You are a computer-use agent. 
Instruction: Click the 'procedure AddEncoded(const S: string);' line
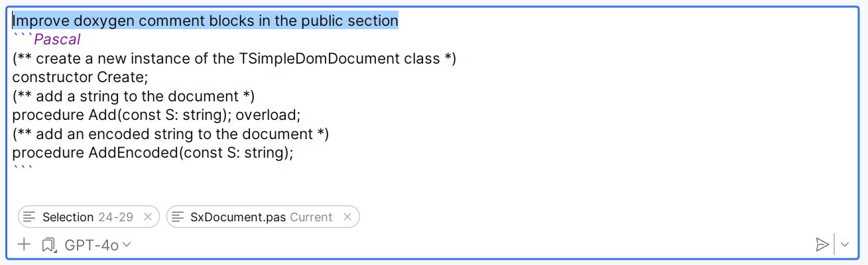click(x=153, y=152)
